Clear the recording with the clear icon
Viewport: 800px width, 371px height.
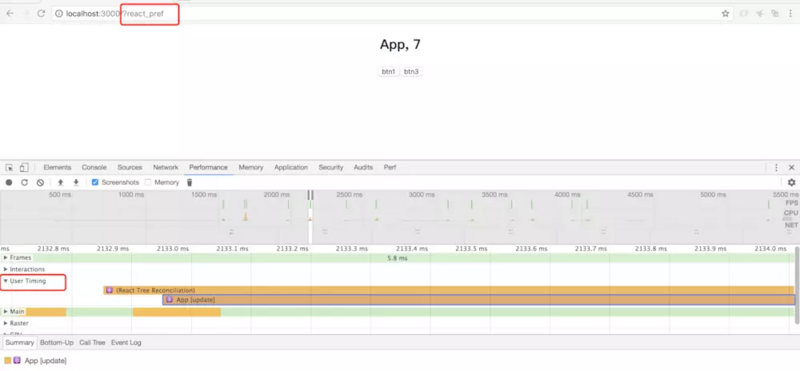pyautogui.click(x=40, y=182)
